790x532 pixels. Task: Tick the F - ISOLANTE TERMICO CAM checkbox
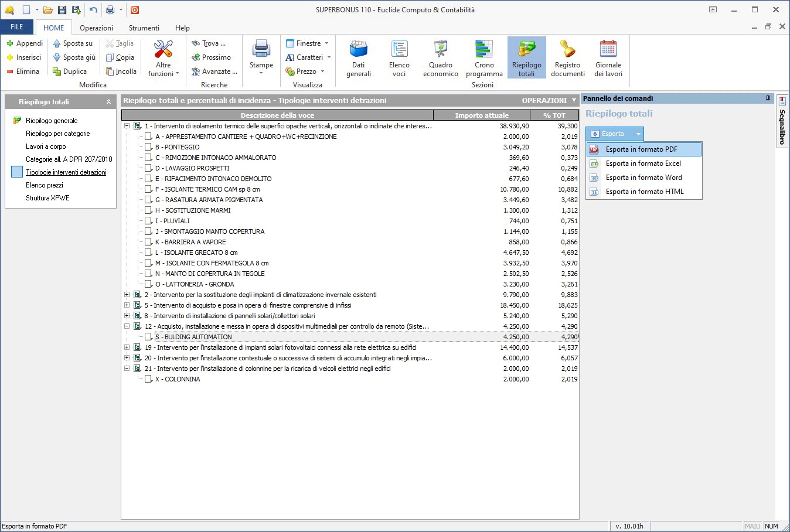148,189
